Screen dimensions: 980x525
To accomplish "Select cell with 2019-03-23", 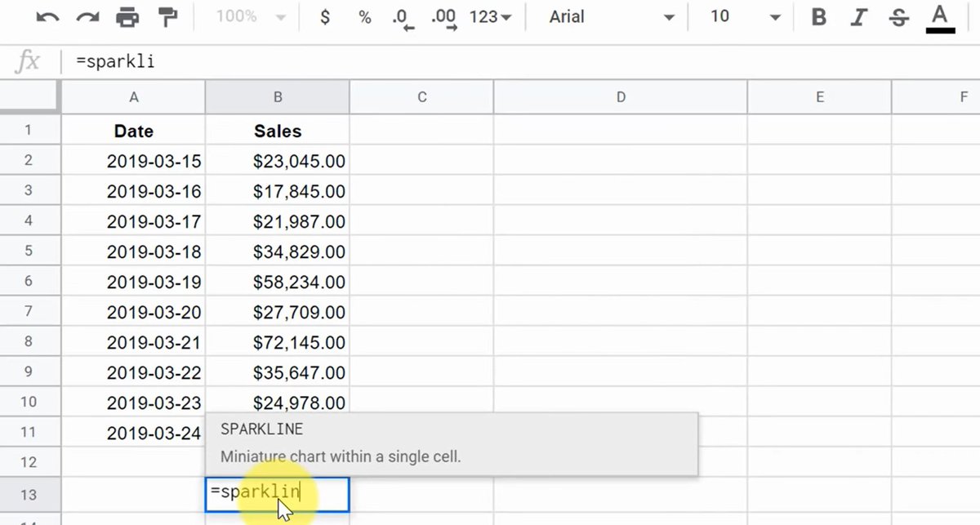I will 134,403.
